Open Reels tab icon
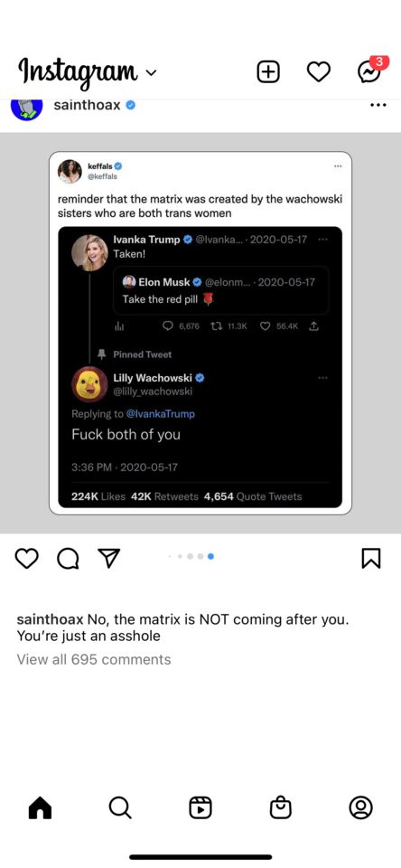401x868 pixels. click(x=200, y=807)
